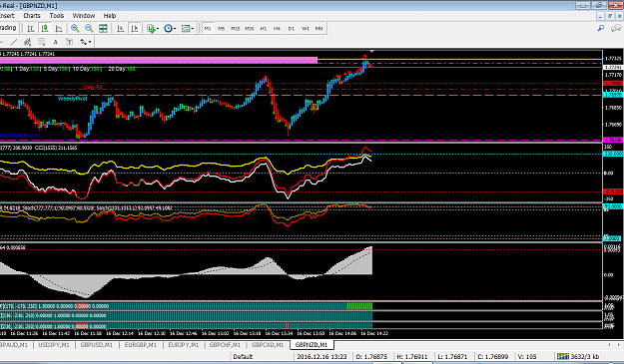Select the equidistant channel tool
Image resolution: width=624 pixels, height=364 pixels.
(28, 42)
